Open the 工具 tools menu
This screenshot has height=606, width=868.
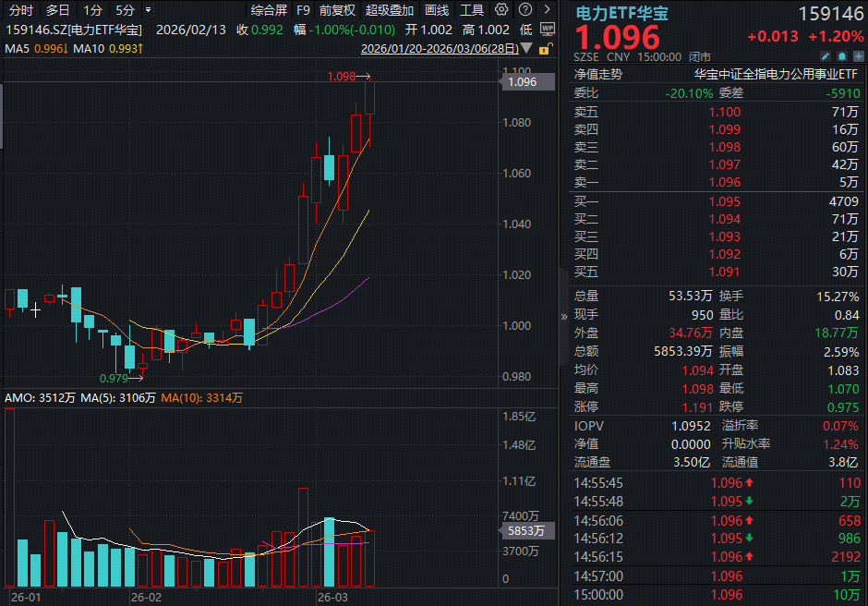(x=472, y=10)
